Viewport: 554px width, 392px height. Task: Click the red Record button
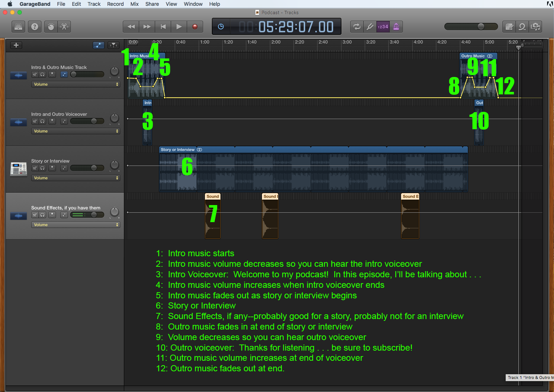pos(195,26)
